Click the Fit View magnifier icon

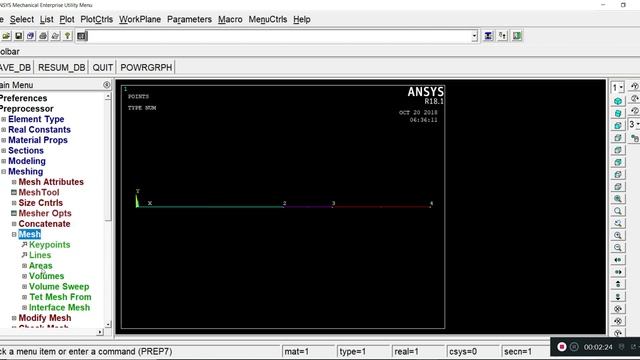pos(618,199)
